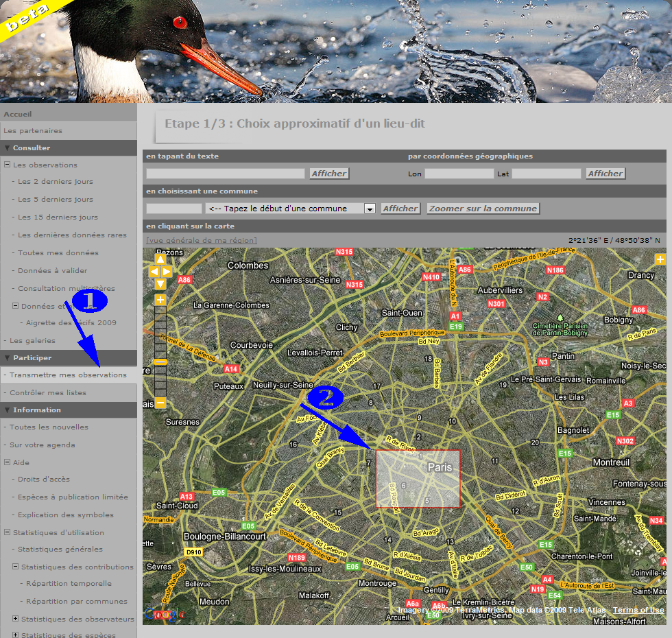This screenshot has width=672, height=638.
Task: Collapse Statistiques d'utilisation tree node
Action: [7, 532]
